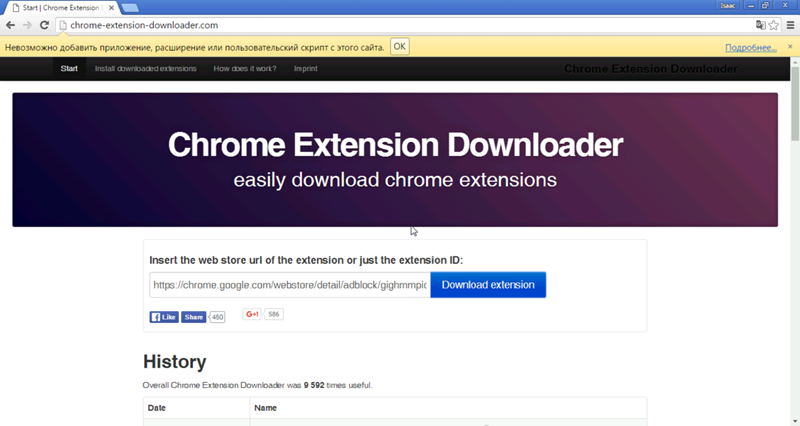Click the Date column header
800x426 pixels.
coord(157,408)
